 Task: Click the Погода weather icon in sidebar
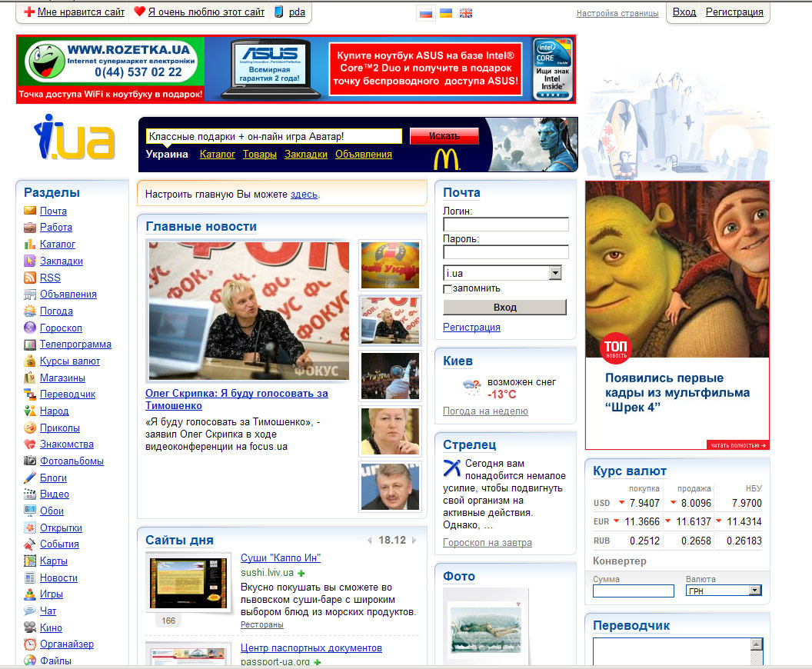(30, 311)
